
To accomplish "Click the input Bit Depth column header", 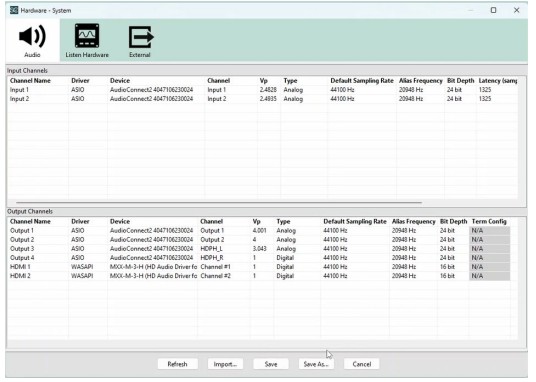I will [x=460, y=81].
